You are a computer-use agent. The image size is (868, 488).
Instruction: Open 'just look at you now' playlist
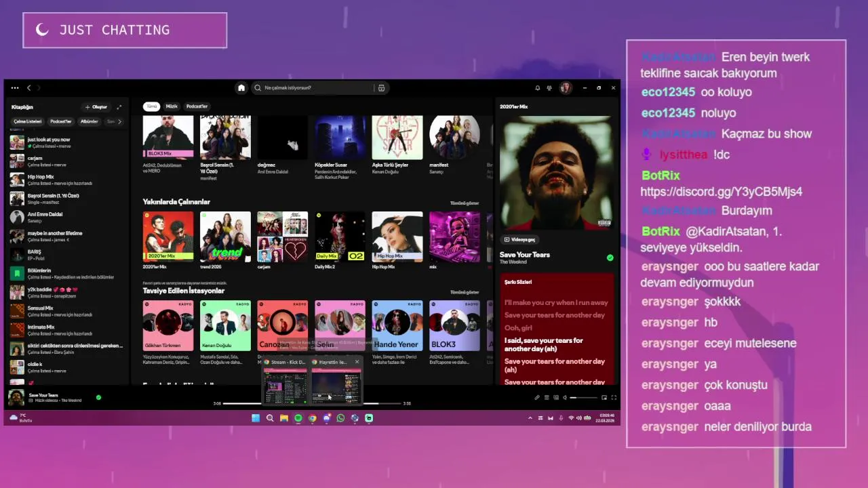point(66,142)
